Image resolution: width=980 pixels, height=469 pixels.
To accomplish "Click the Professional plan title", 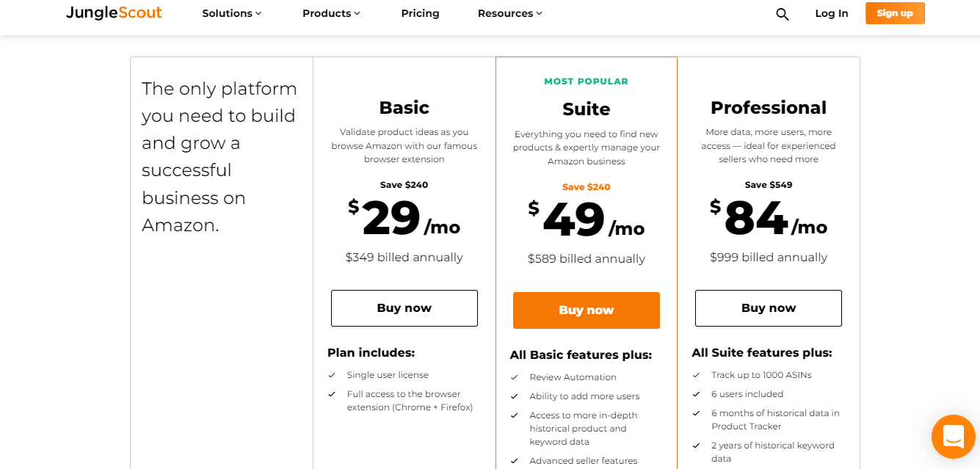I will (x=769, y=108).
